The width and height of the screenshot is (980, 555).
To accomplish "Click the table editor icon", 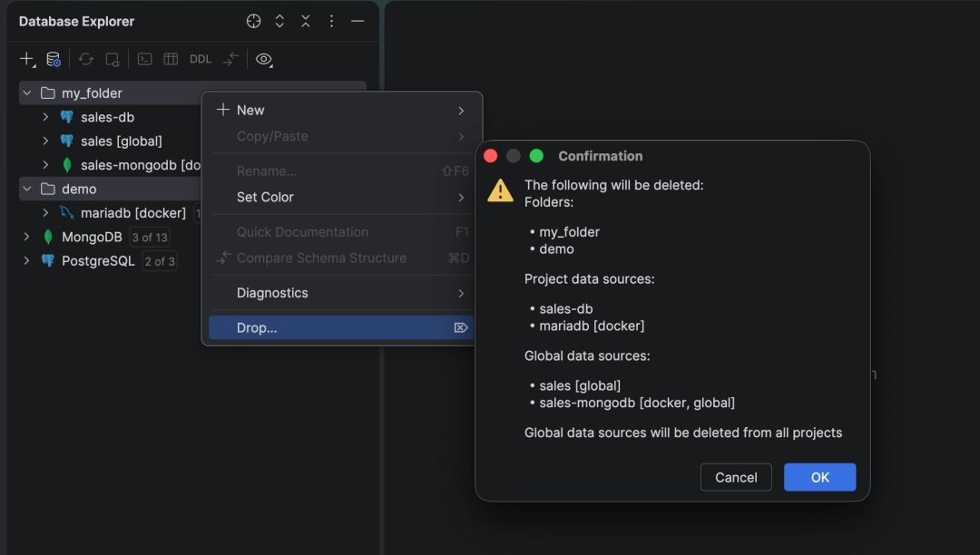I will coord(171,59).
